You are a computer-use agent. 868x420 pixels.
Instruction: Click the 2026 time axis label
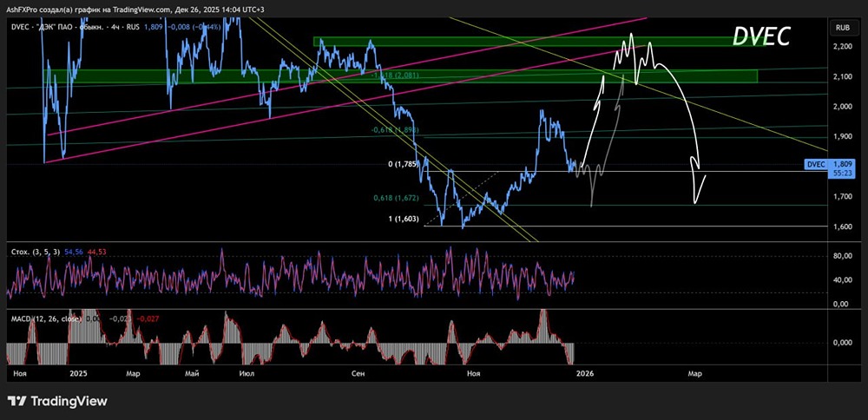point(585,374)
